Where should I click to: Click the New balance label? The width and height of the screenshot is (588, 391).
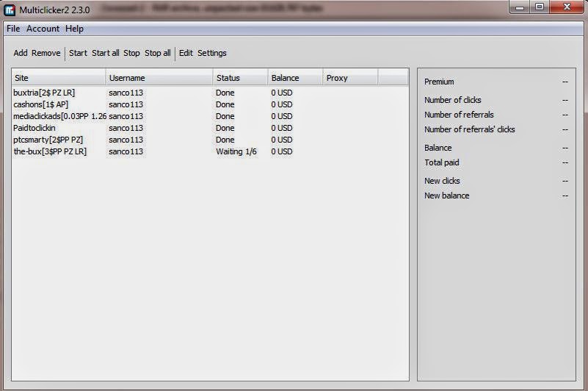[446, 195]
